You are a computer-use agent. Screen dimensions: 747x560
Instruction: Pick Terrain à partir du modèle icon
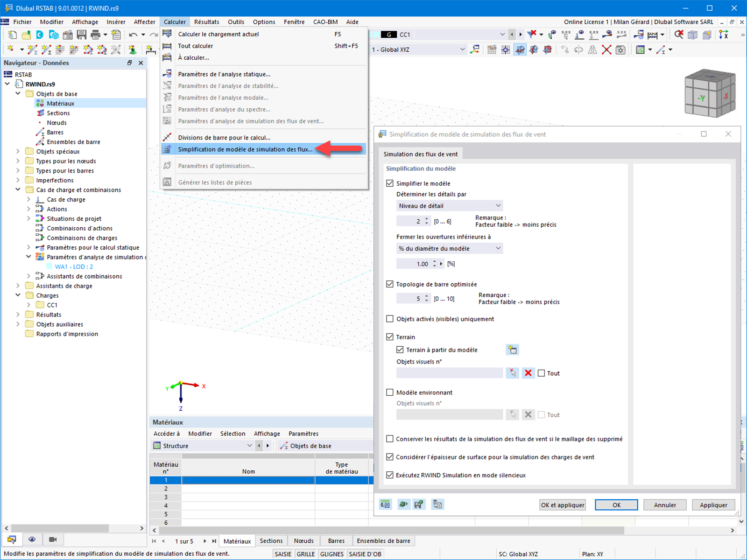point(512,350)
